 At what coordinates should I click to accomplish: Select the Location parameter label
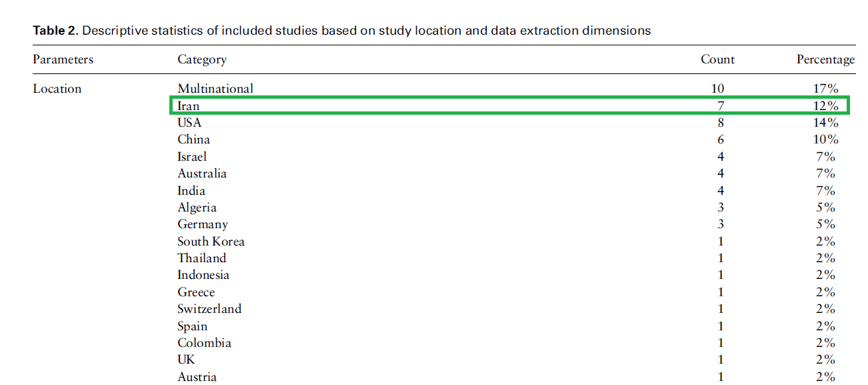click(x=57, y=89)
